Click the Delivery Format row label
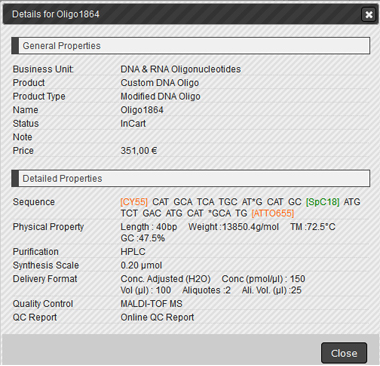 pos(45,279)
